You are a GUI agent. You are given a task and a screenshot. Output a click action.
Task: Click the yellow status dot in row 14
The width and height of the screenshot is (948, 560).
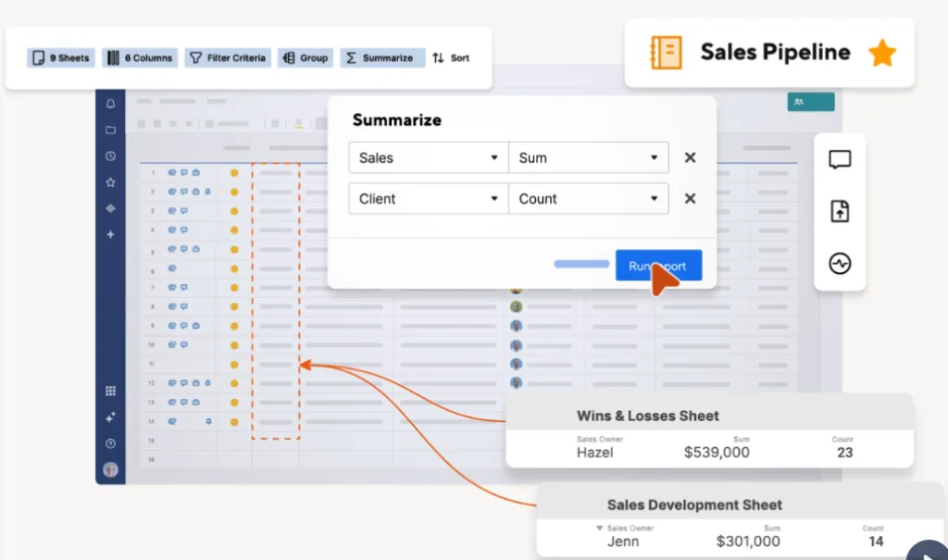tap(234, 422)
